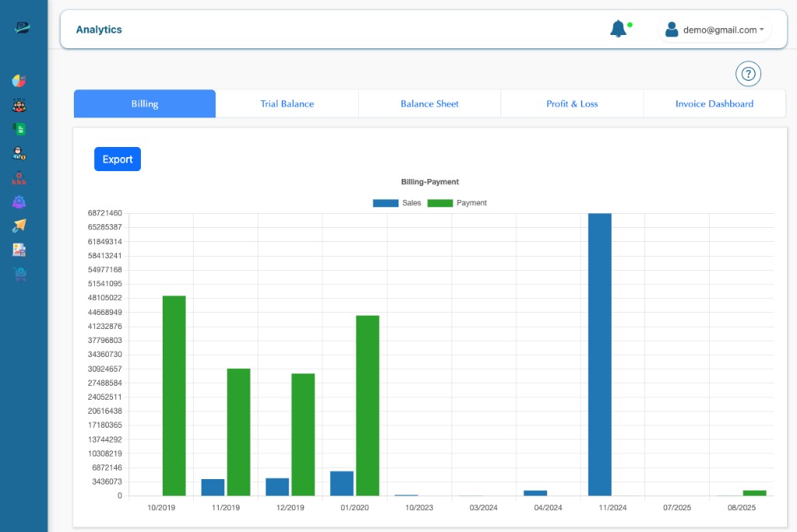
Task: Click the 10/2023 x-axis label
Action: tap(419, 507)
